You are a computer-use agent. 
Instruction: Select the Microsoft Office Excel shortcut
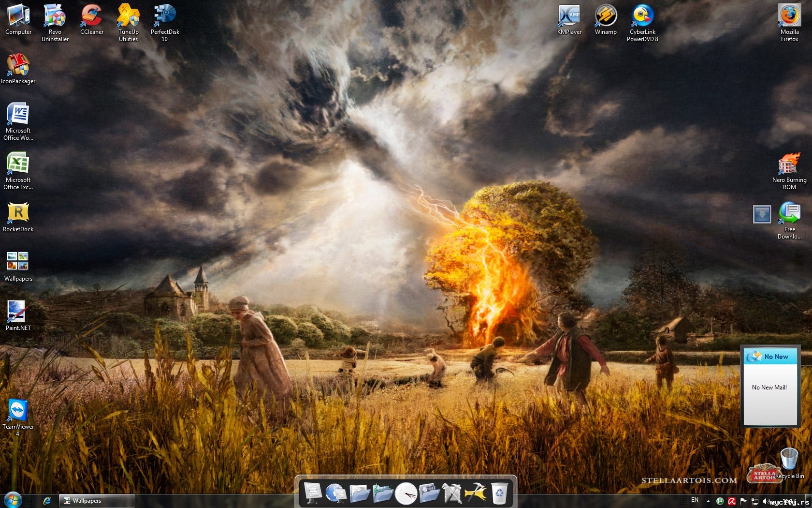pyautogui.click(x=18, y=171)
